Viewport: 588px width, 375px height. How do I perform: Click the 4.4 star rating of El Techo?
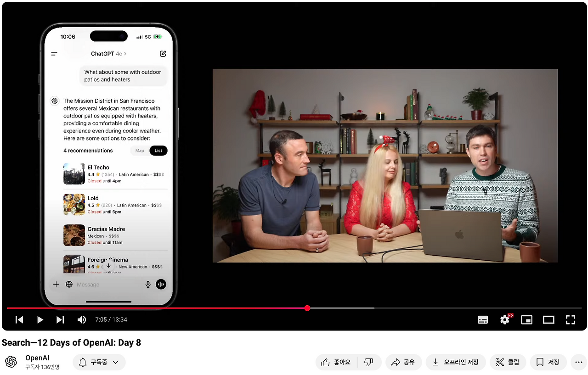click(94, 174)
